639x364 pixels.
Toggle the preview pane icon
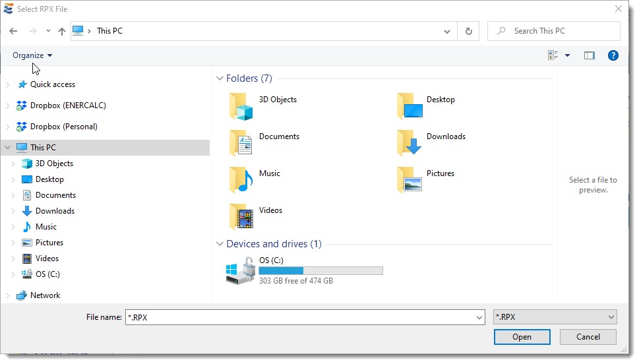tap(589, 55)
